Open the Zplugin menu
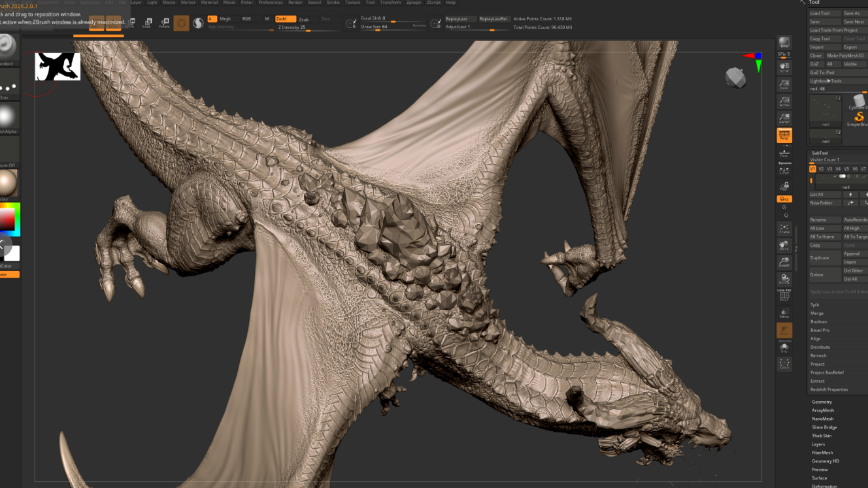This screenshot has height=488, width=868. [414, 3]
